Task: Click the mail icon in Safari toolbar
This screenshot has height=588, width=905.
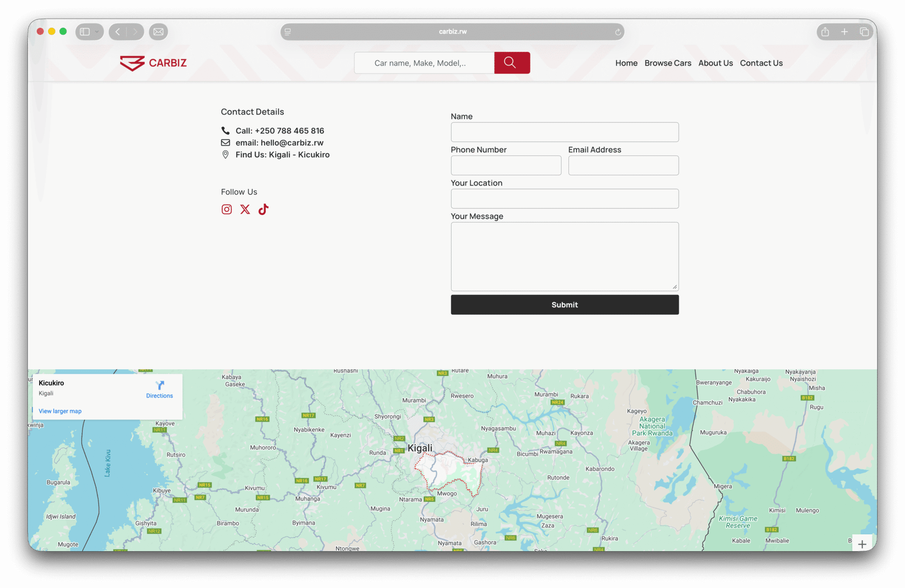Action: (x=158, y=32)
